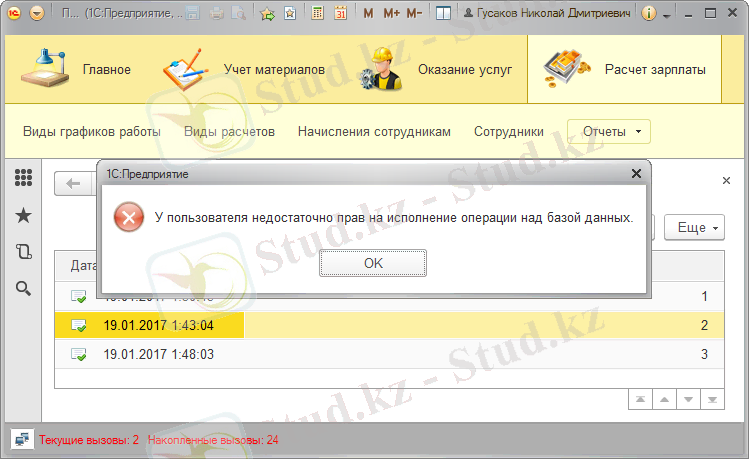Viewport: 749px width, 459px height.
Task: Click the back arrow navigation button
Action: point(73,183)
